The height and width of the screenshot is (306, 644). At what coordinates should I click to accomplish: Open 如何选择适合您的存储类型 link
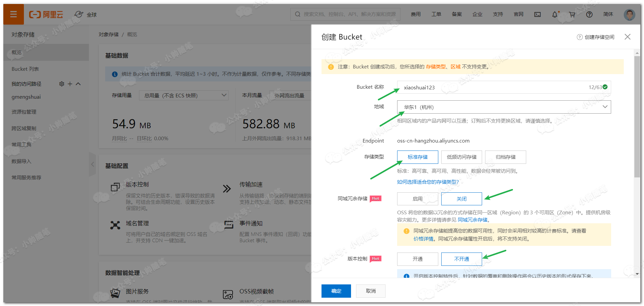pos(428,182)
